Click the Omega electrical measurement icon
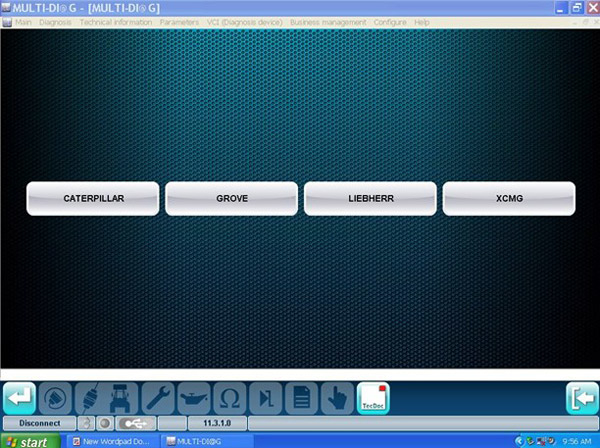600x448 pixels. click(x=229, y=398)
